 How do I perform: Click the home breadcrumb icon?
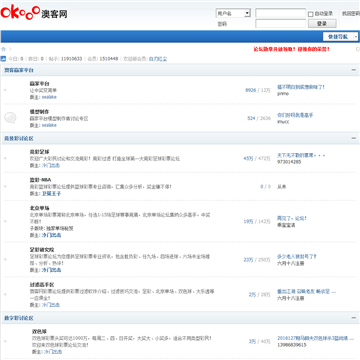coord(4,49)
